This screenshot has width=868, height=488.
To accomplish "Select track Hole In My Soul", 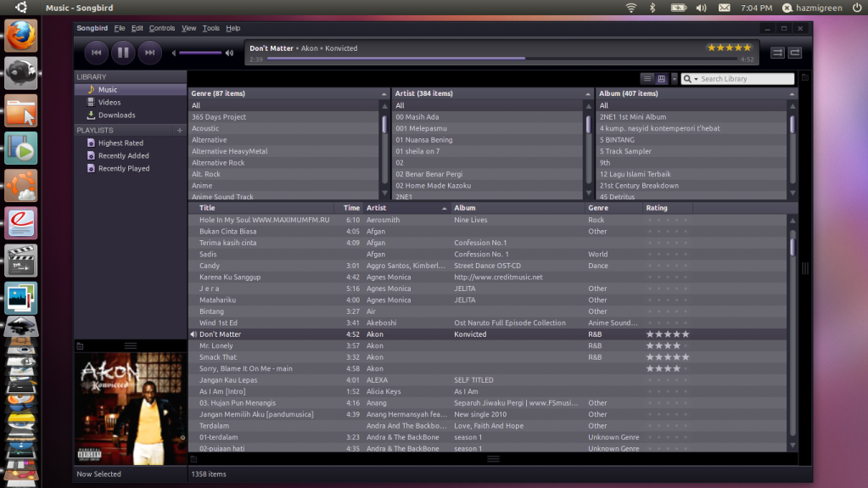I will (x=487, y=220).
